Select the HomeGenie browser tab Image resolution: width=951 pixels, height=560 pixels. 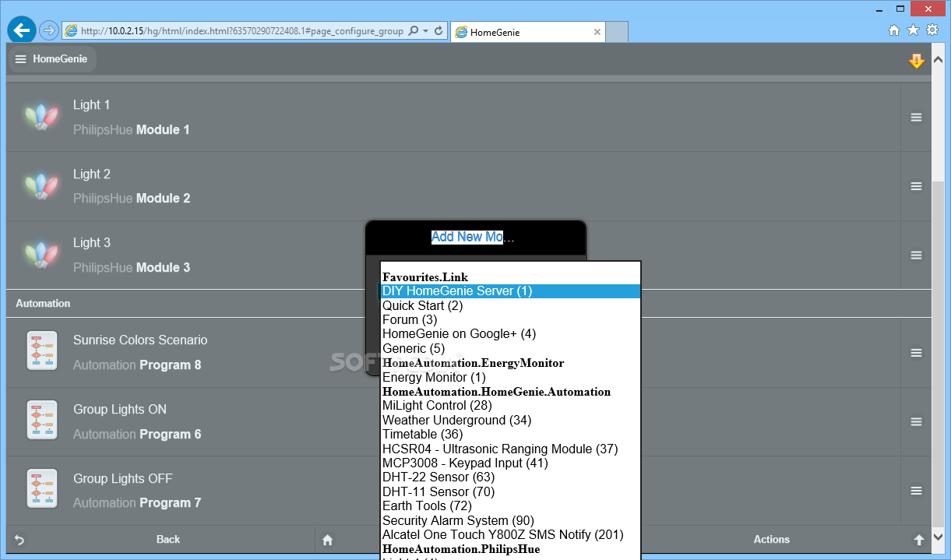(x=528, y=32)
